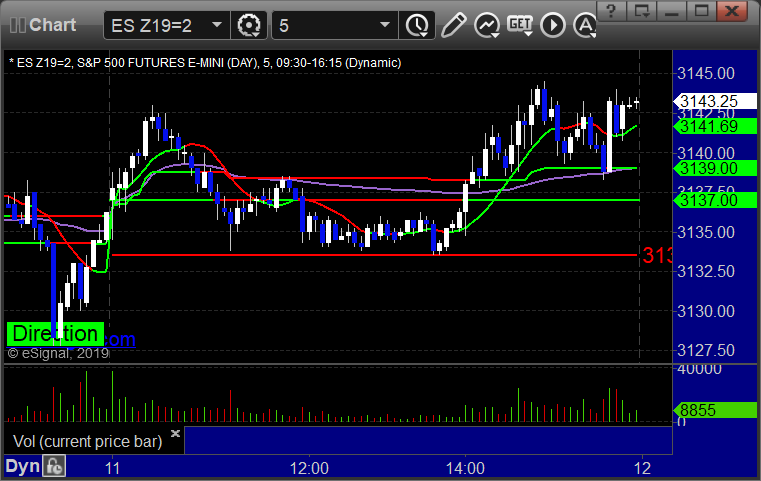Viewport: 761px width, 481px height.
Task: Click the Chart title text
Action: 52,25
